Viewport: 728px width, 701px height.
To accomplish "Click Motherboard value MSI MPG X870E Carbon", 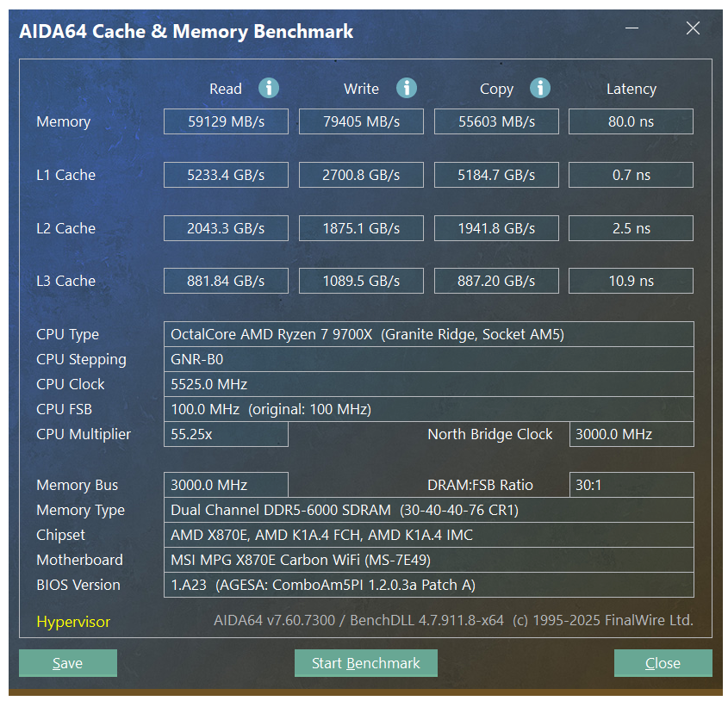I will point(429,561).
